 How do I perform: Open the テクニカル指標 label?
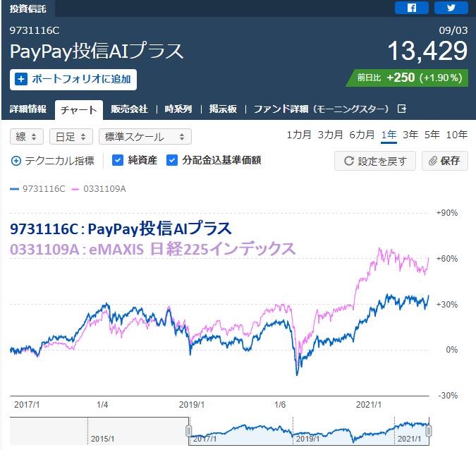pyautogui.click(x=59, y=161)
